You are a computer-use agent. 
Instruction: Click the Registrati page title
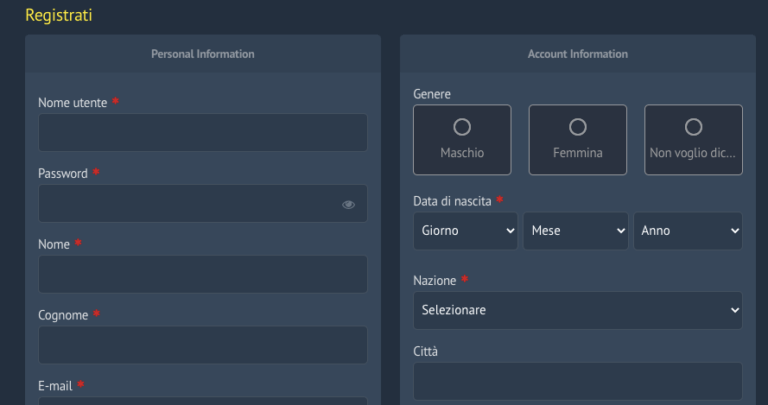point(59,15)
